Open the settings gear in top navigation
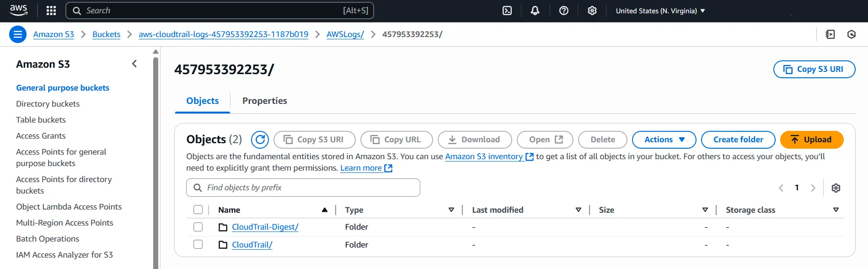The width and height of the screenshot is (868, 269). pyautogui.click(x=592, y=11)
